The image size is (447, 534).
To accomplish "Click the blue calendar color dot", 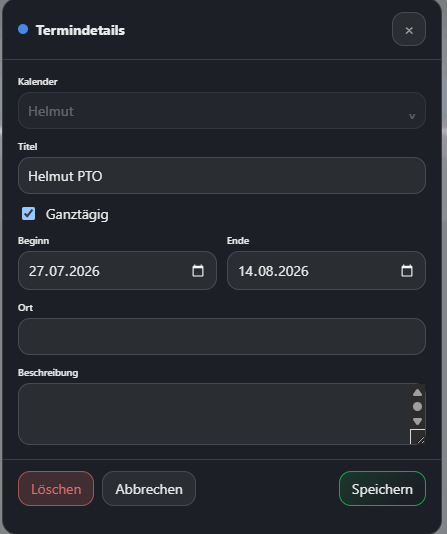I will [23, 29].
